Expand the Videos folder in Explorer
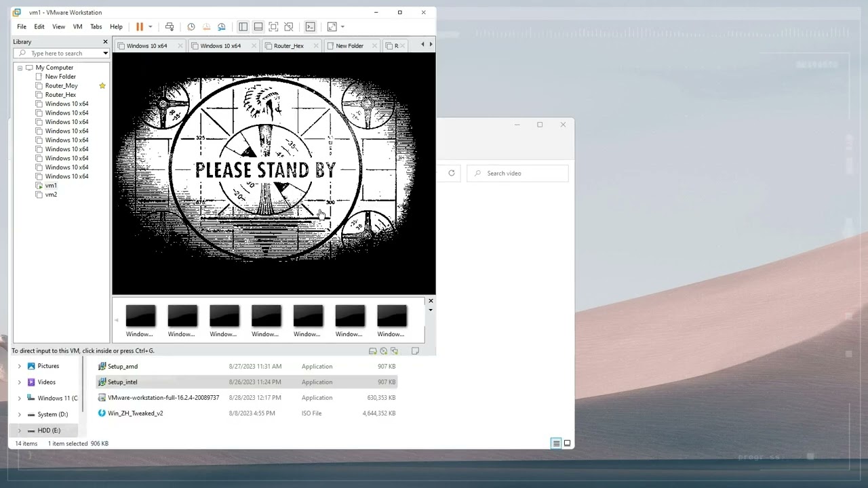 [x=19, y=382]
